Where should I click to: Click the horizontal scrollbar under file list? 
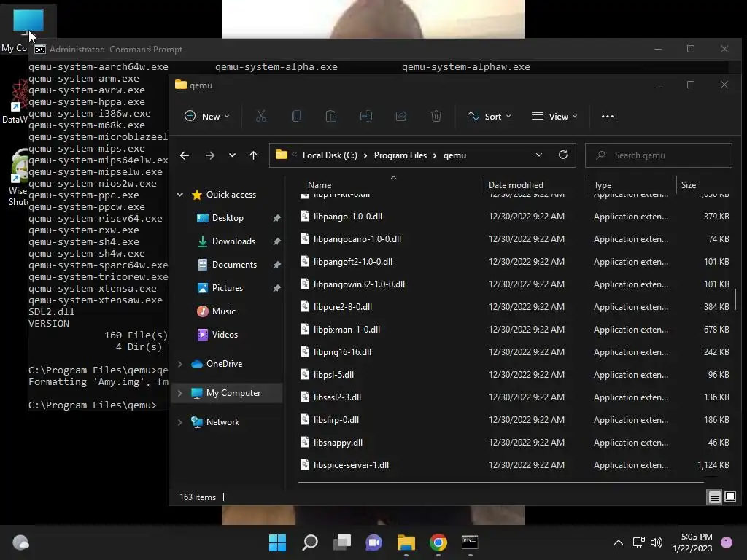pos(500,483)
